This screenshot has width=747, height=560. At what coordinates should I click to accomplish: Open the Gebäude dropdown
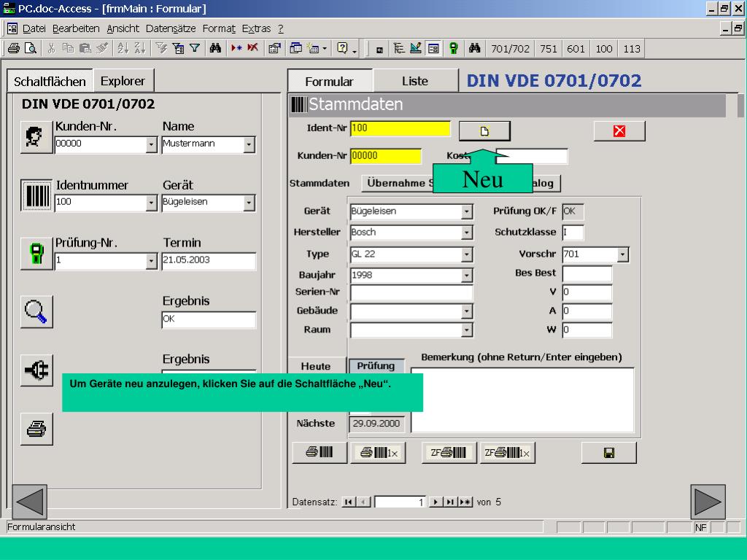coord(467,311)
